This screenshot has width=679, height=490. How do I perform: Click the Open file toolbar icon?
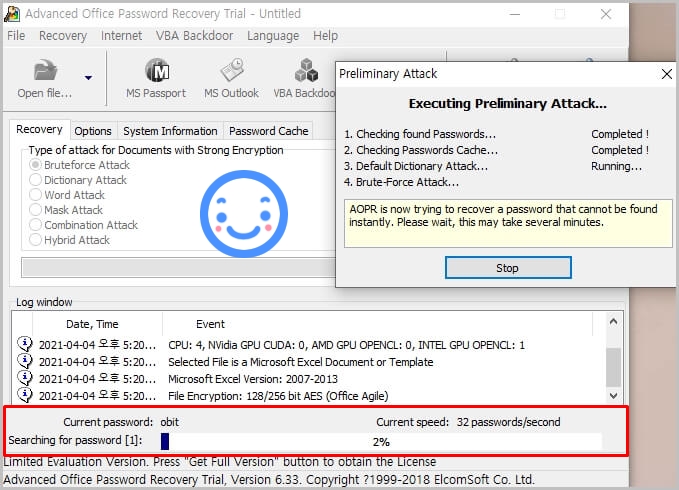pos(45,78)
